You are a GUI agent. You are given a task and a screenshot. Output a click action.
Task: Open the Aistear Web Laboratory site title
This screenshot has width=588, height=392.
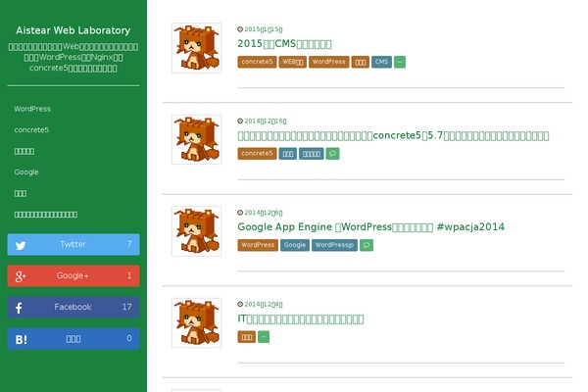(x=73, y=30)
